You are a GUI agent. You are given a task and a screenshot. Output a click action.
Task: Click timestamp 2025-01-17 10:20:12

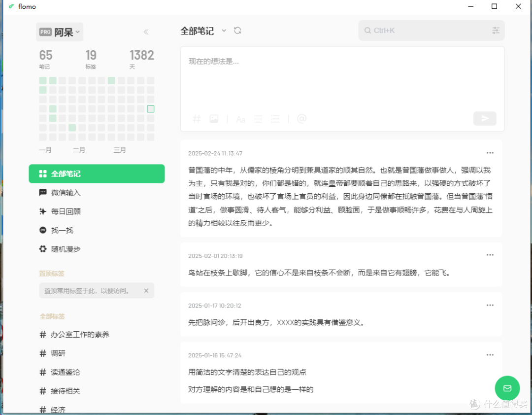point(215,306)
